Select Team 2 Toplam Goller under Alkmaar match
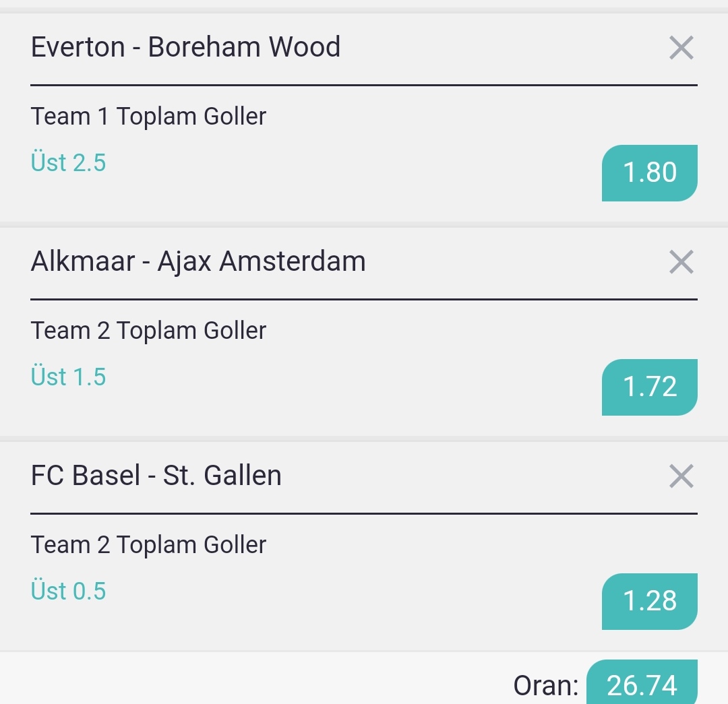Image resolution: width=728 pixels, height=704 pixels. tap(148, 330)
